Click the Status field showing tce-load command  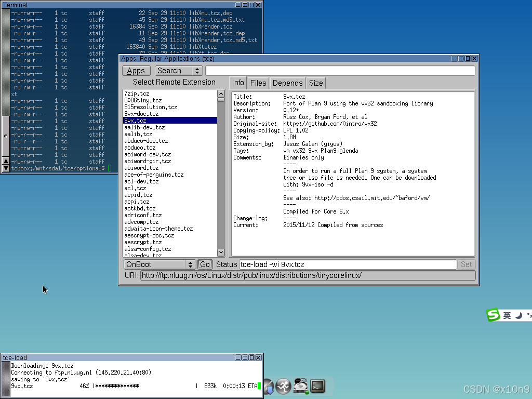[x=348, y=264]
